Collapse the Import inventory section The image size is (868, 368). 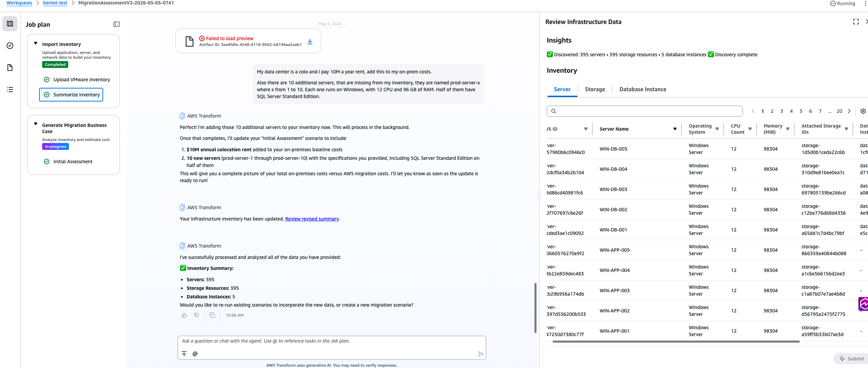36,44
